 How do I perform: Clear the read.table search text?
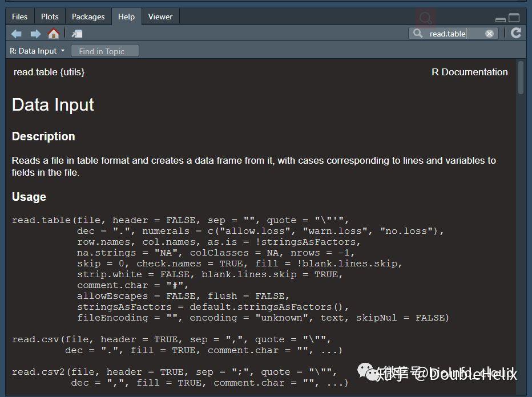(489, 34)
